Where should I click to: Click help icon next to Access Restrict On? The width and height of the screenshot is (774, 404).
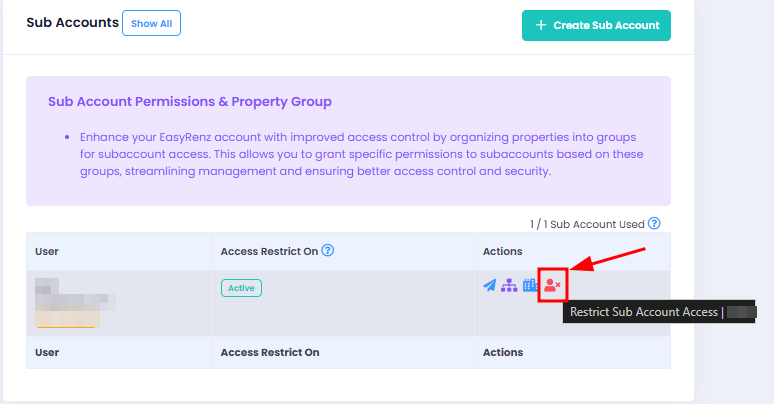click(x=328, y=250)
